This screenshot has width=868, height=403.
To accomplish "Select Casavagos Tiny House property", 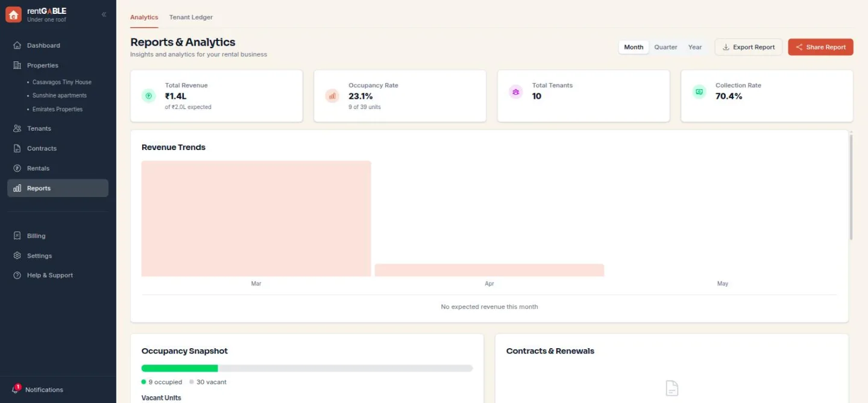I will pyautogui.click(x=62, y=82).
